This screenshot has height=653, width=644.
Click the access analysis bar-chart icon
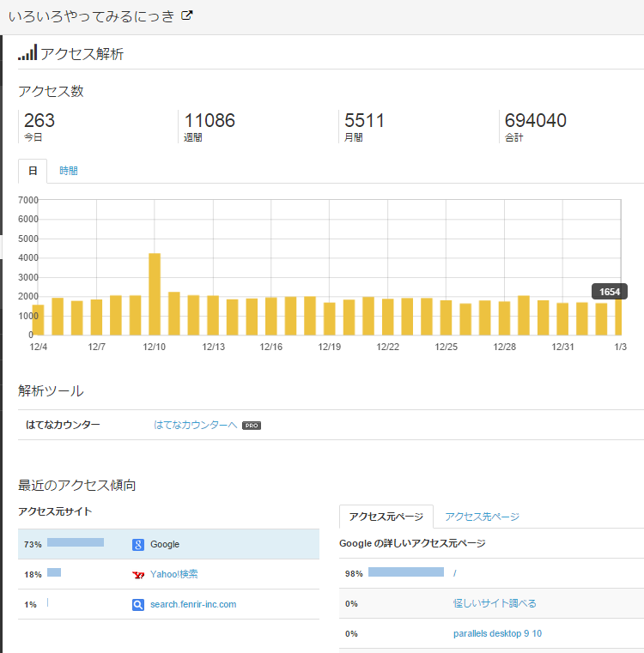click(27, 52)
